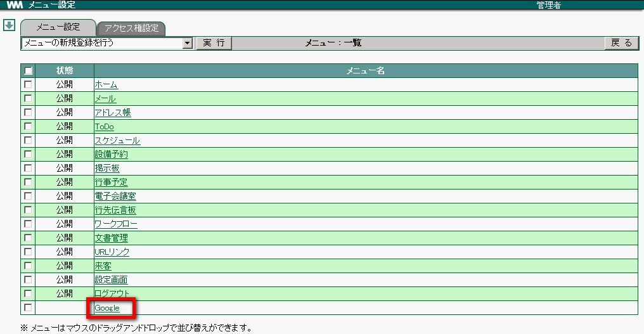Viewport: 644px width, 334px height.
Task: Open the ログアウト menu link
Action: [112, 294]
